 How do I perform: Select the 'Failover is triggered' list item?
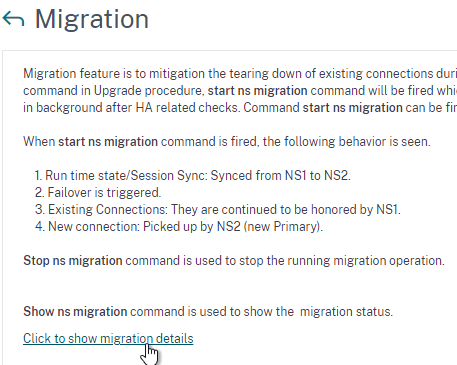click(98, 192)
